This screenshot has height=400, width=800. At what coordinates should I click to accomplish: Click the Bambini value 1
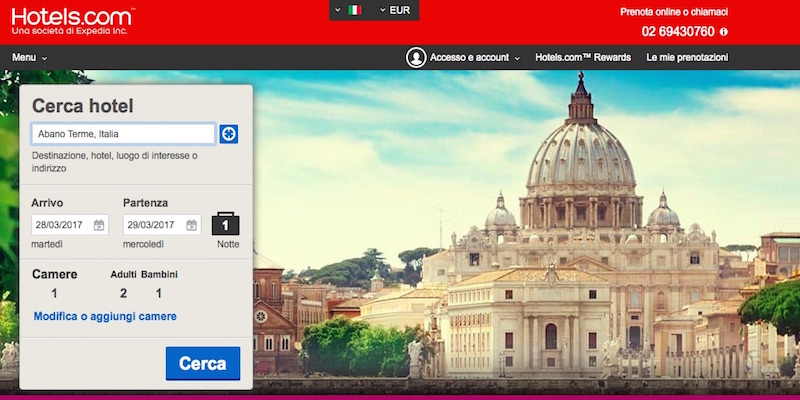159,293
